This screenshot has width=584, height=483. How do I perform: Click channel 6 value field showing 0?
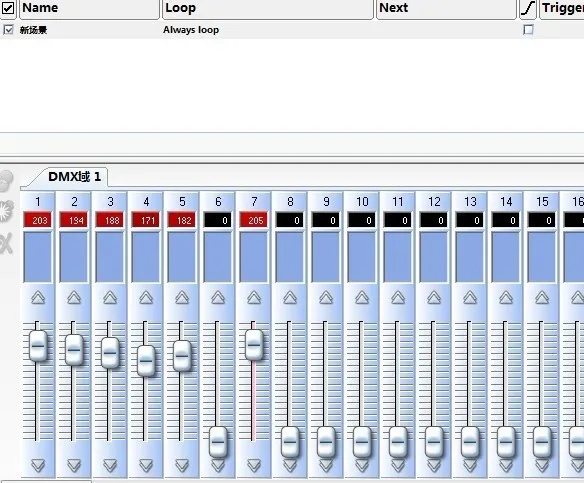point(218,220)
